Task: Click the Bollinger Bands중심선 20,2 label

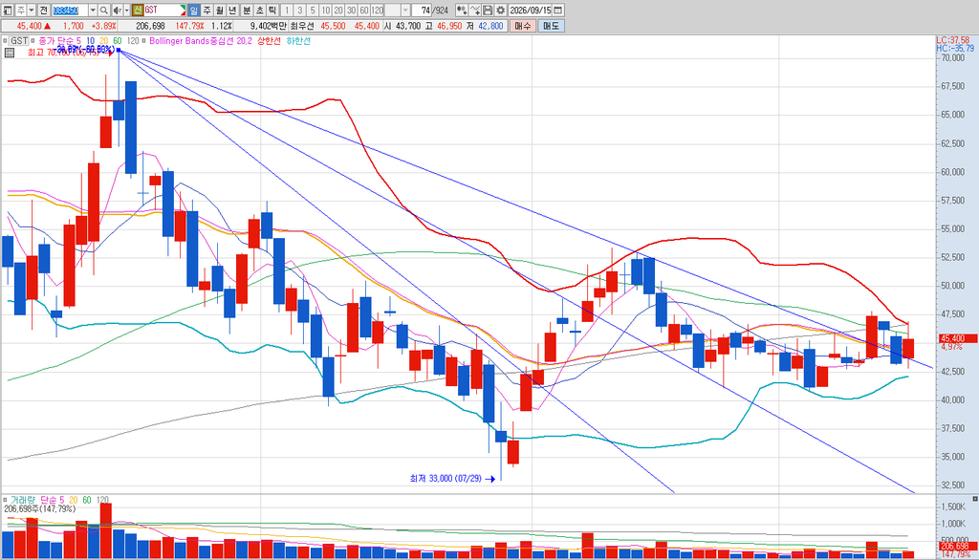Action: 201,41
